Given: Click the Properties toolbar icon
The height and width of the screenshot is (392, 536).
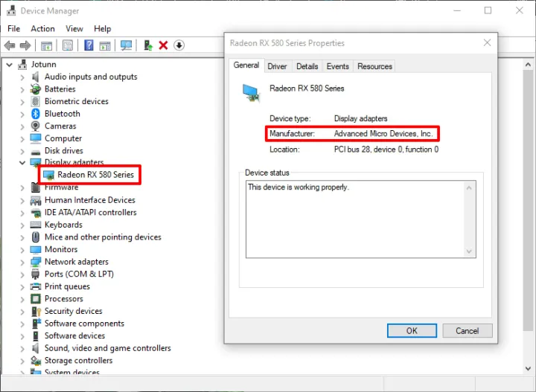Looking at the screenshot, I should coord(67,45).
